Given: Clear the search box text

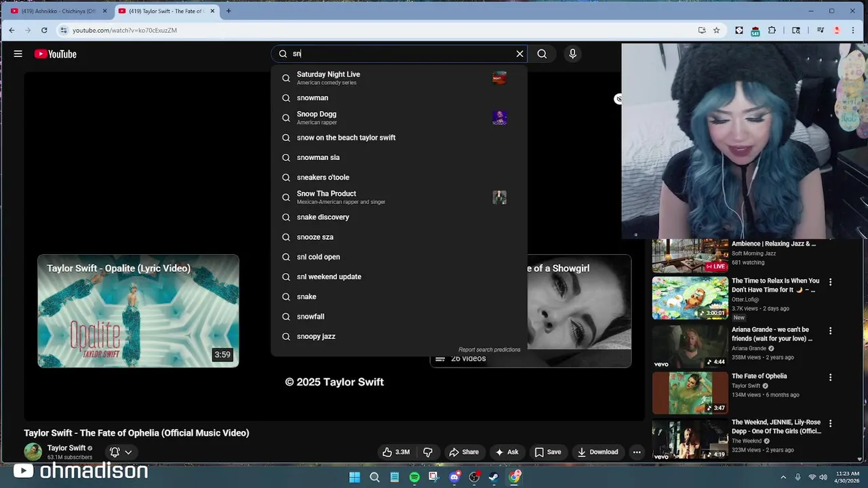Looking at the screenshot, I should tap(520, 54).
